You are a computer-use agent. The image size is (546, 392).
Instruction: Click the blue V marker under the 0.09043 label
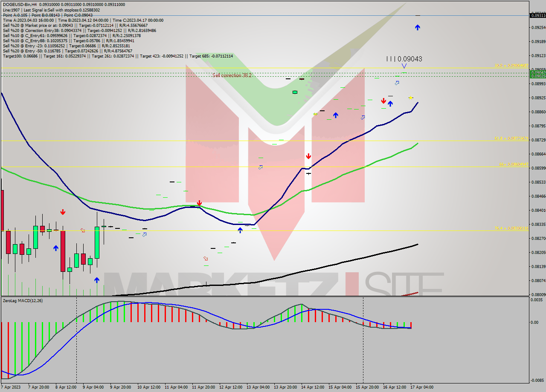click(x=404, y=66)
